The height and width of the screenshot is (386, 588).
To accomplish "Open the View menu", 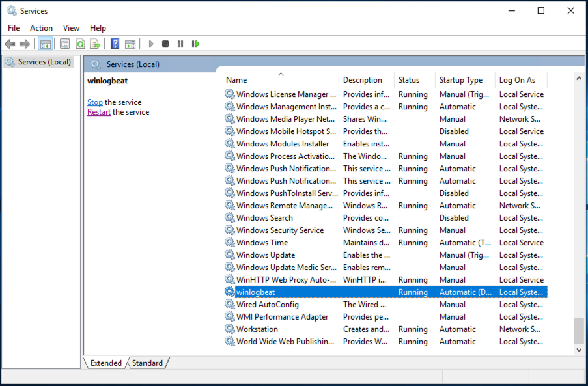I will (72, 28).
